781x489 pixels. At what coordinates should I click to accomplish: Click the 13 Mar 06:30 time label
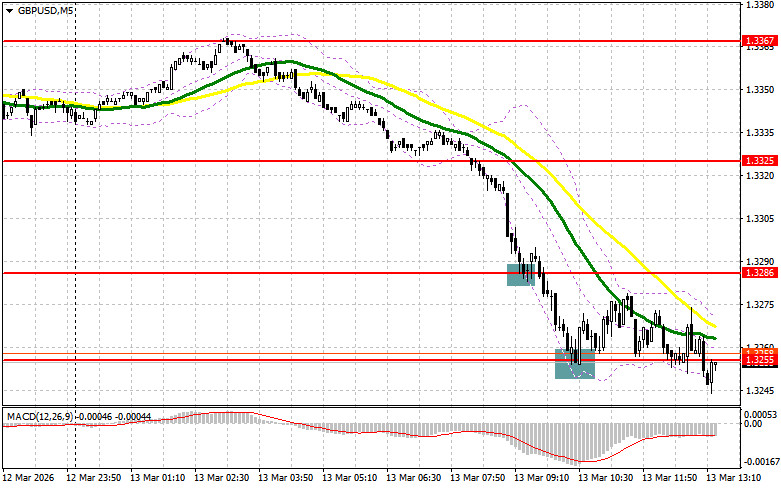point(413,478)
